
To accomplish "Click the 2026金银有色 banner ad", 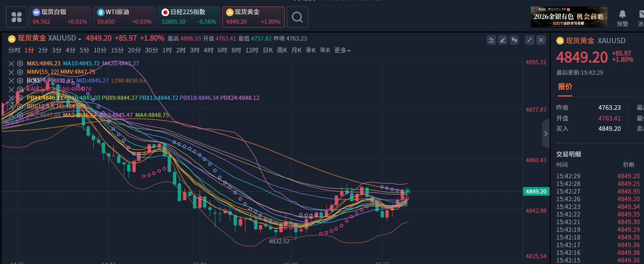I will pos(569,17).
